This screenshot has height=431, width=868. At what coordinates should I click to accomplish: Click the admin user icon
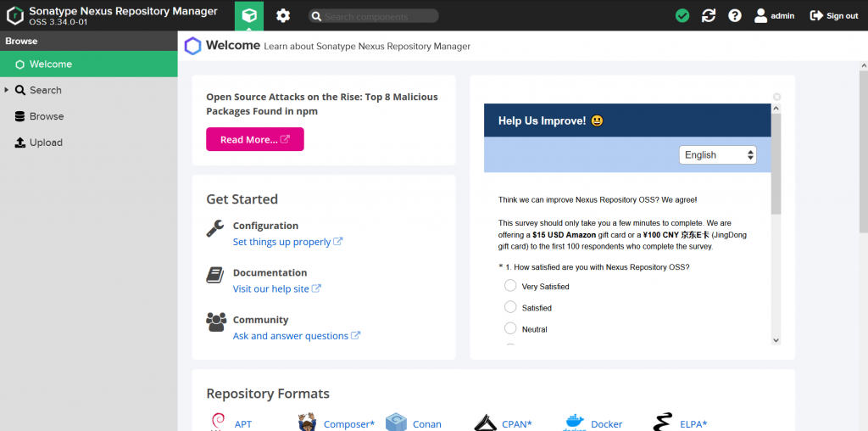click(x=760, y=15)
